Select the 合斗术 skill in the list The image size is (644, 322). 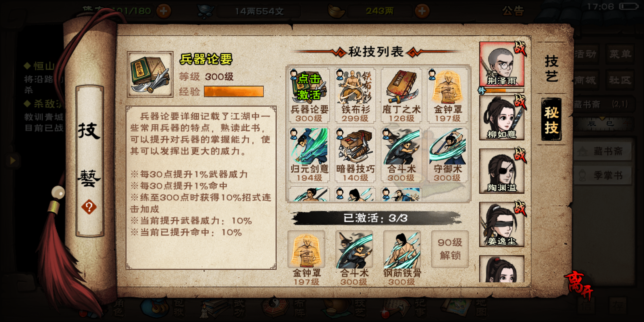(x=401, y=155)
